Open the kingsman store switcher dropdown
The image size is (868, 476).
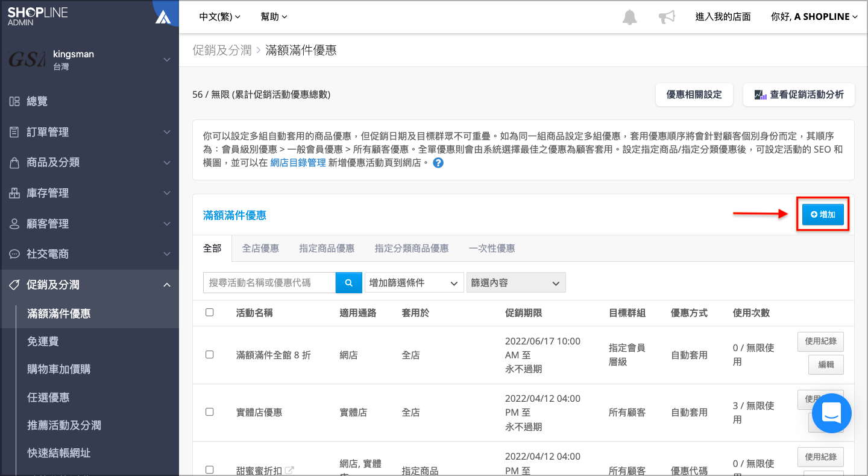coord(89,59)
